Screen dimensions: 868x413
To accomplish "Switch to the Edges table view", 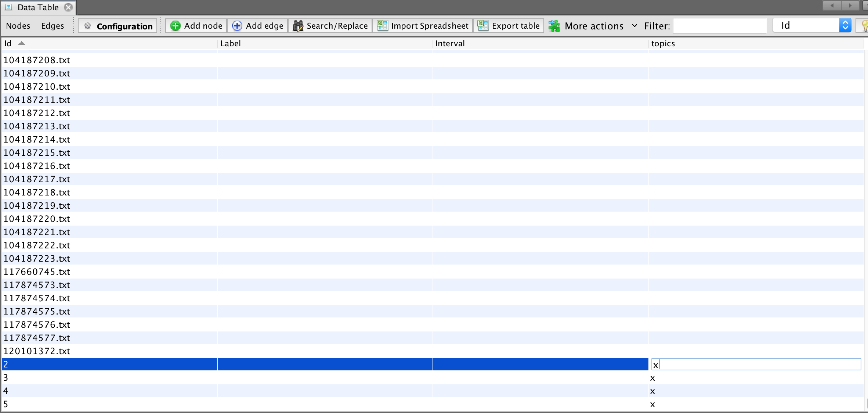I will 53,26.
